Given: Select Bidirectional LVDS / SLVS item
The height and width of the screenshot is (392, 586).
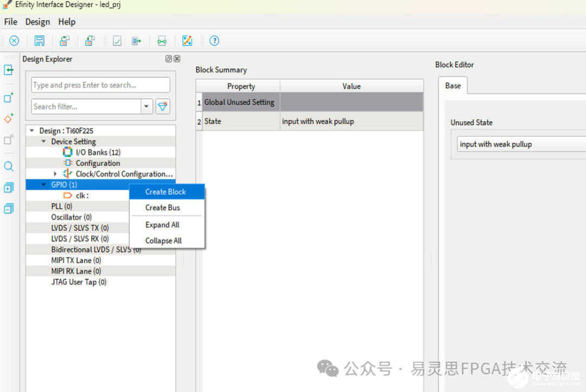Looking at the screenshot, I should click(96, 249).
